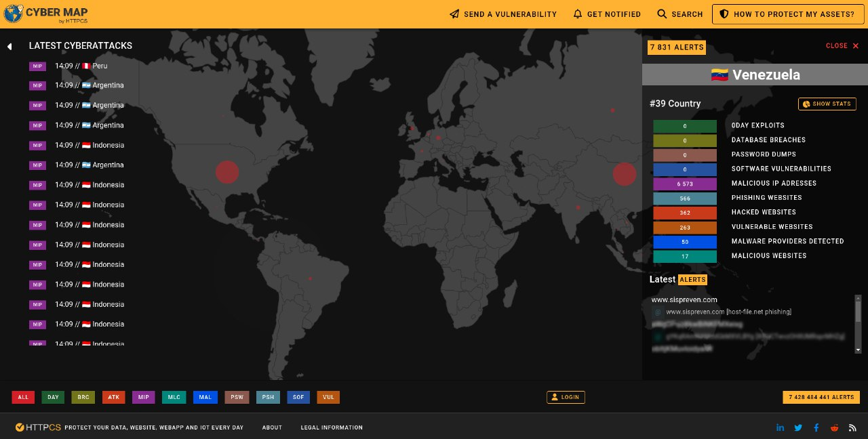Click the purple Malicious IP Adresses bar
Screen dimensions: 868x439
(x=685, y=184)
